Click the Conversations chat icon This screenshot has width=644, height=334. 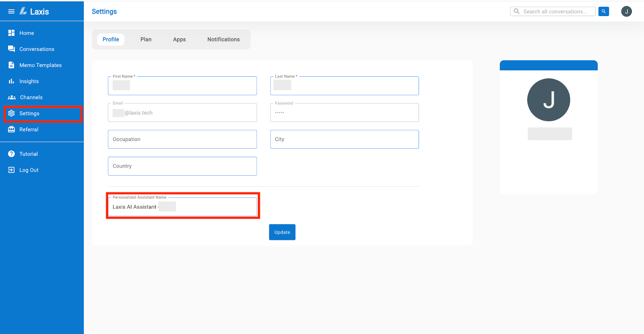click(11, 49)
